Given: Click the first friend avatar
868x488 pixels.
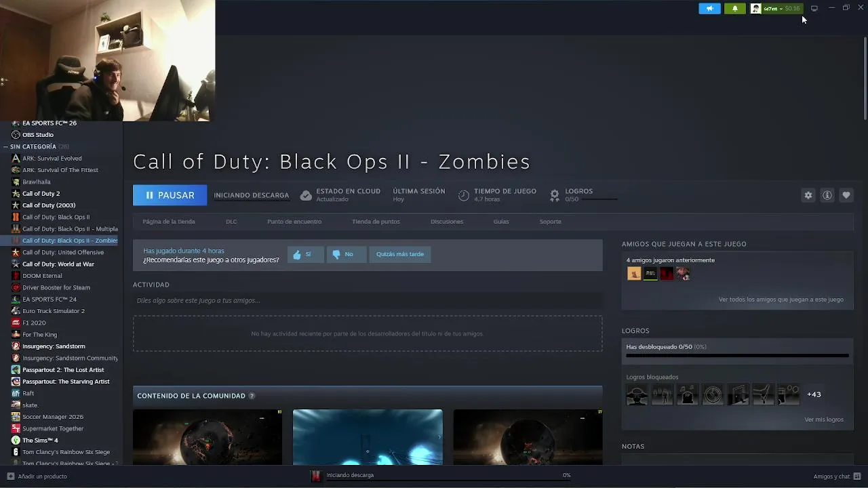Looking at the screenshot, I should tap(634, 274).
